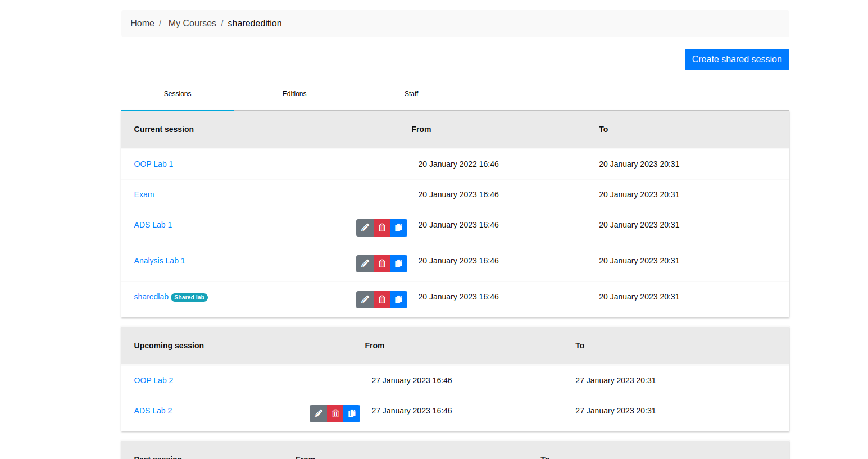Copy the sharedlab session
The height and width of the screenshot is (459, 868).
(x=398, y=299)
